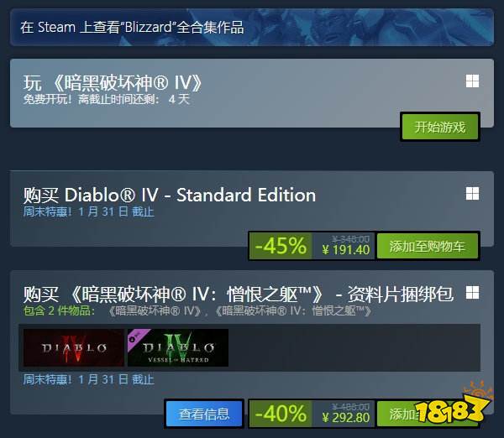Click the -40% bundle discount badge
The width and height of the screenshot is (504, 438).
(281, 414)
